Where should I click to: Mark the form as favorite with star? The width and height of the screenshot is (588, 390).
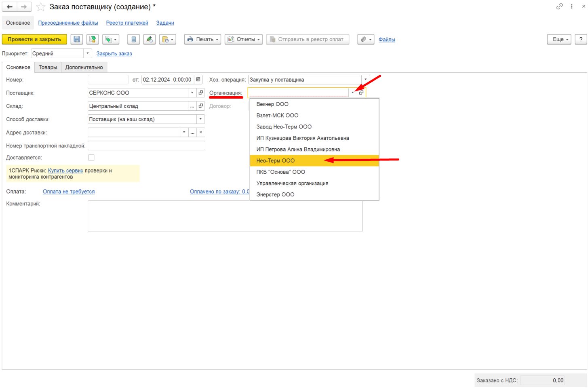[40, 7]
